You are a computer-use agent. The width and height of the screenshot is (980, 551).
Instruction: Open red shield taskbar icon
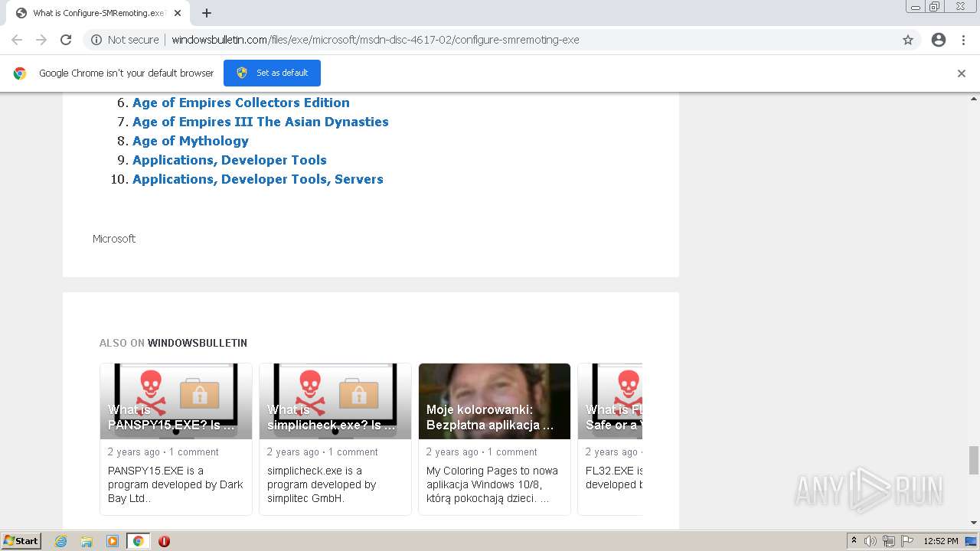point(164,541)
